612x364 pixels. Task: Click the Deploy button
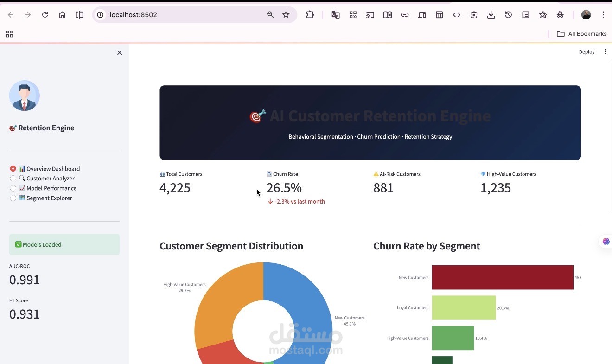coord(586,52)
